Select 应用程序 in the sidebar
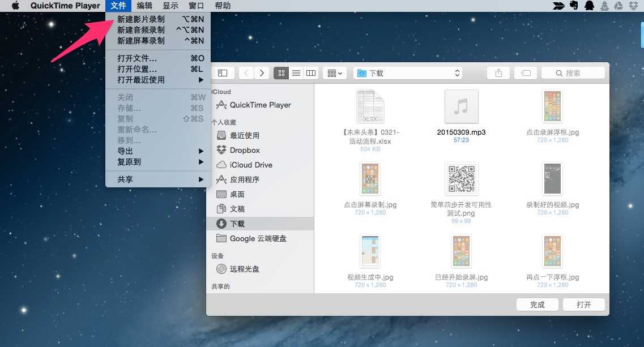644x347 pixels. click(x=261, y=179)
